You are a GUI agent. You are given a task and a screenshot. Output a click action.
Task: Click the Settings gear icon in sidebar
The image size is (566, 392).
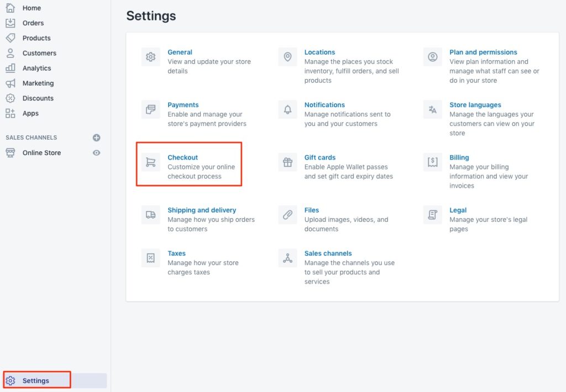[11, 380]
